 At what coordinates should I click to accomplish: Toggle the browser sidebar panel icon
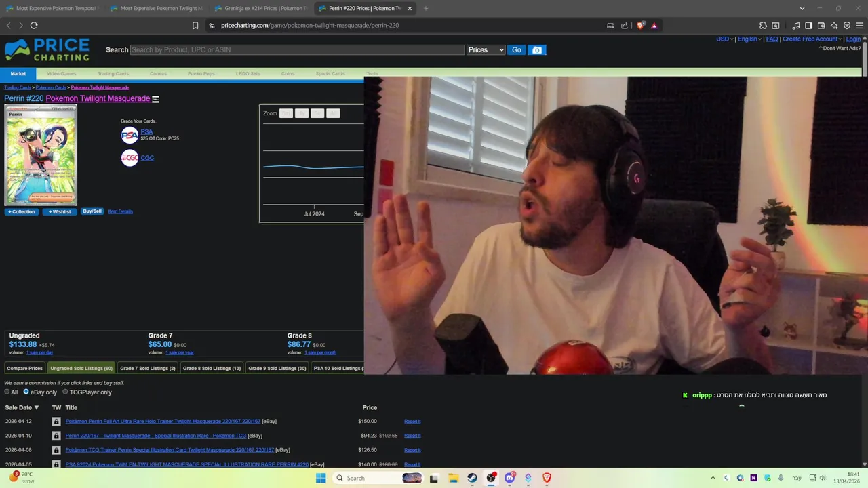(808, 26)
